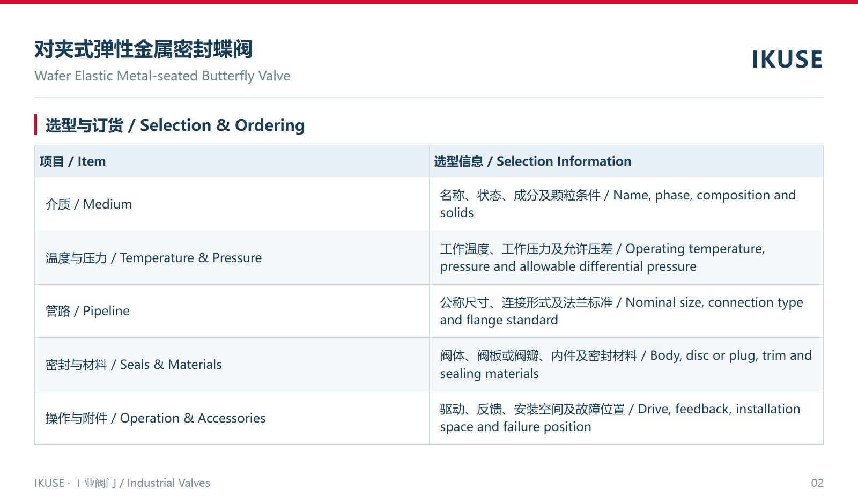This screenshot has height=504, width=858.
Task: Click the column header 项目 / Item
Action: pyautogui.click(x=232, y=161)
